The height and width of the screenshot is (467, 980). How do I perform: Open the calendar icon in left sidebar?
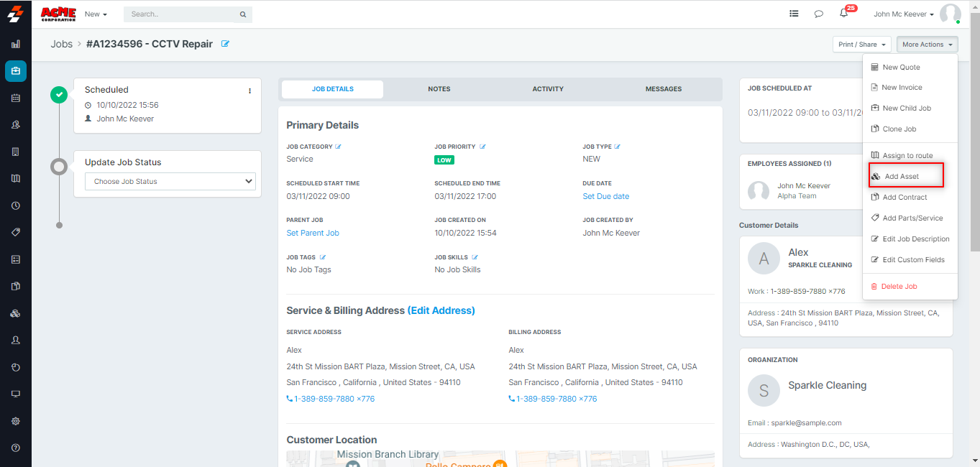click(x=16, y=98)
